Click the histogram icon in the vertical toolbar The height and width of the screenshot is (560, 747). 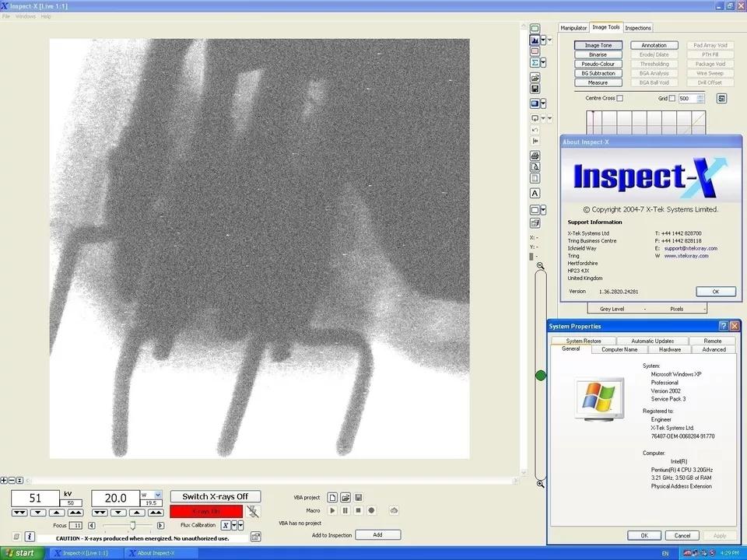(535, 40)
